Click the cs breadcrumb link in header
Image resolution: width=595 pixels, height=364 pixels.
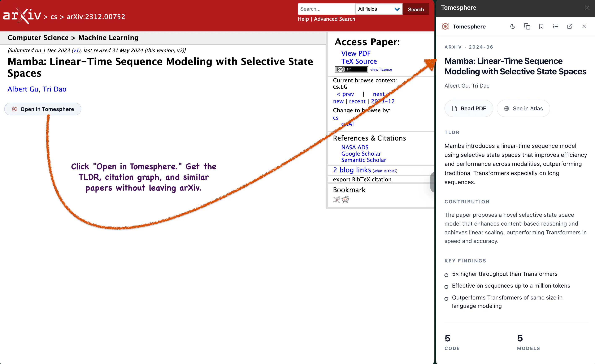(x=54, y=17)
